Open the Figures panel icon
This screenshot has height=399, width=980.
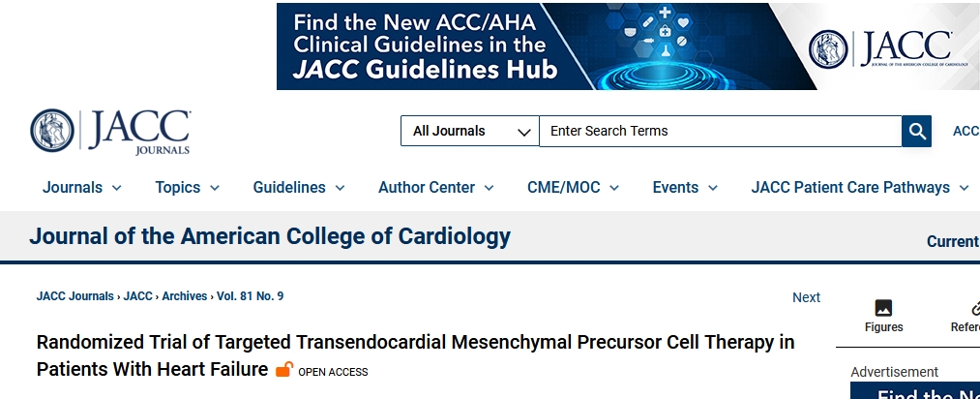(x=883, y=309)
